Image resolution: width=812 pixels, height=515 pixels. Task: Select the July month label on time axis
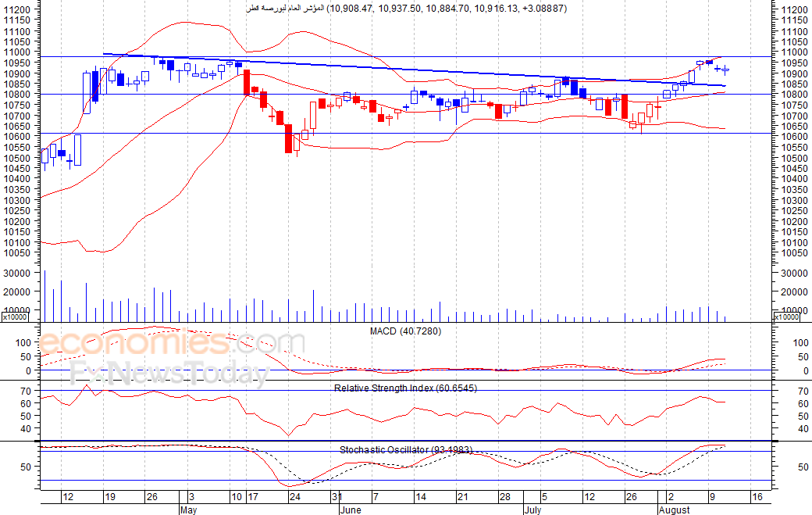[532, 510]
